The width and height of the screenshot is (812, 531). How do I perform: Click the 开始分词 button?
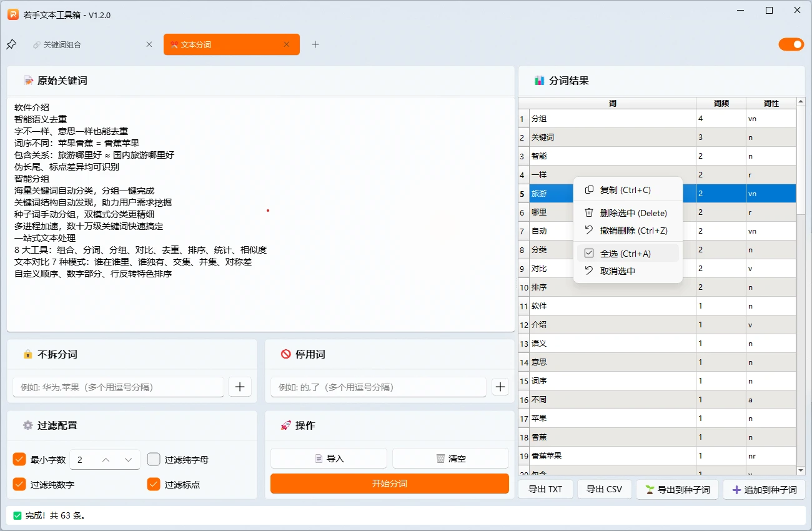pyautogui.click(x=389, y=483)
